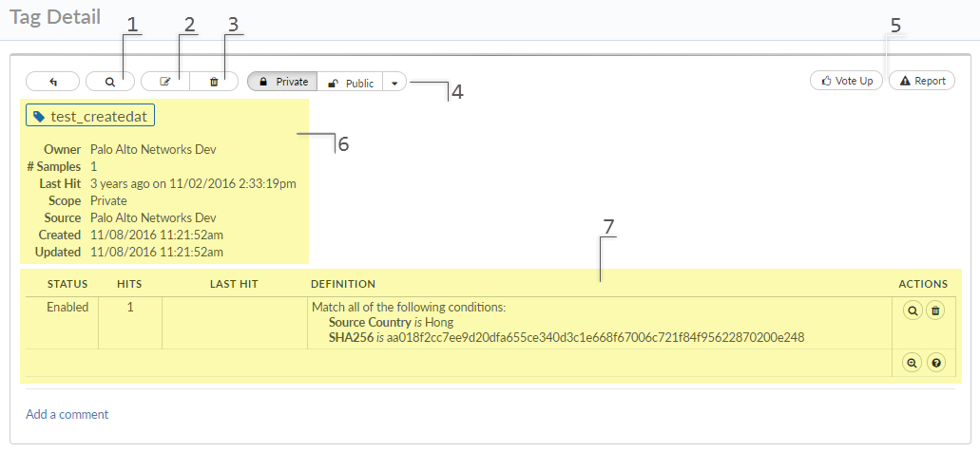980x452 pixels.
Task: Click the HITS column header
Action: click(x=129, y=284)
